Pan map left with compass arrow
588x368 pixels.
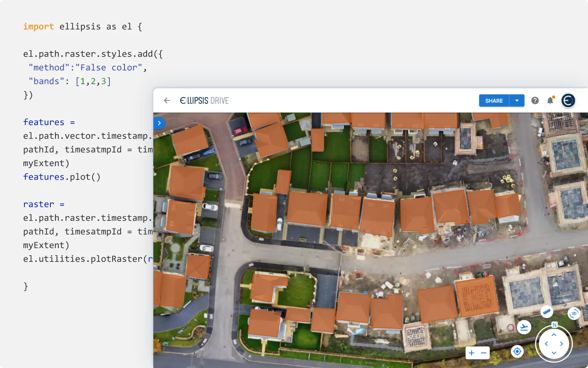(x=546, y=344)
